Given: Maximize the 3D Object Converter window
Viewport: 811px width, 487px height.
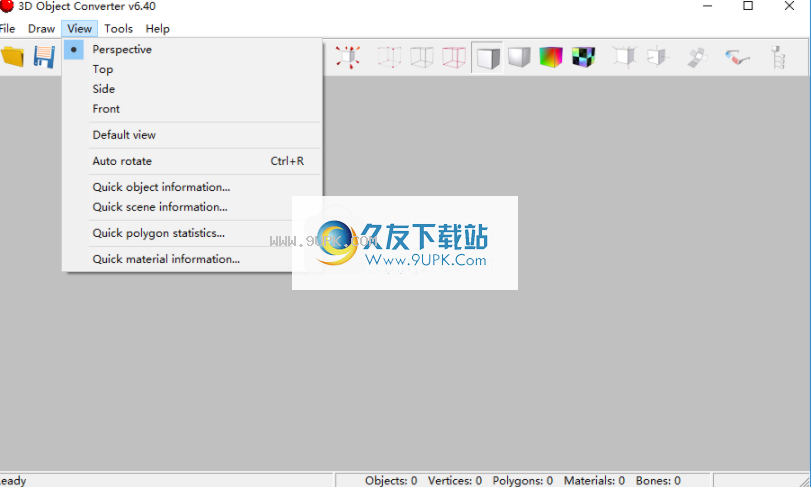Looking at the screenshot, I should (748, 6).
